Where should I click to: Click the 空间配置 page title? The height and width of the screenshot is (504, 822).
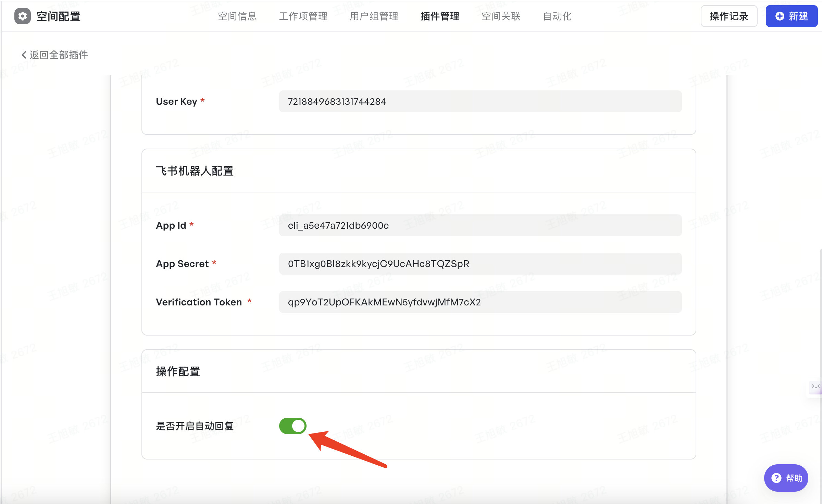58,16
